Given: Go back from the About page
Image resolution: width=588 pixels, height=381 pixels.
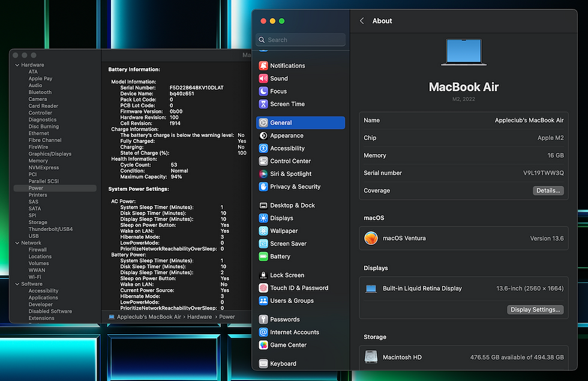Looking at the screenshot, I should [362, 21].
